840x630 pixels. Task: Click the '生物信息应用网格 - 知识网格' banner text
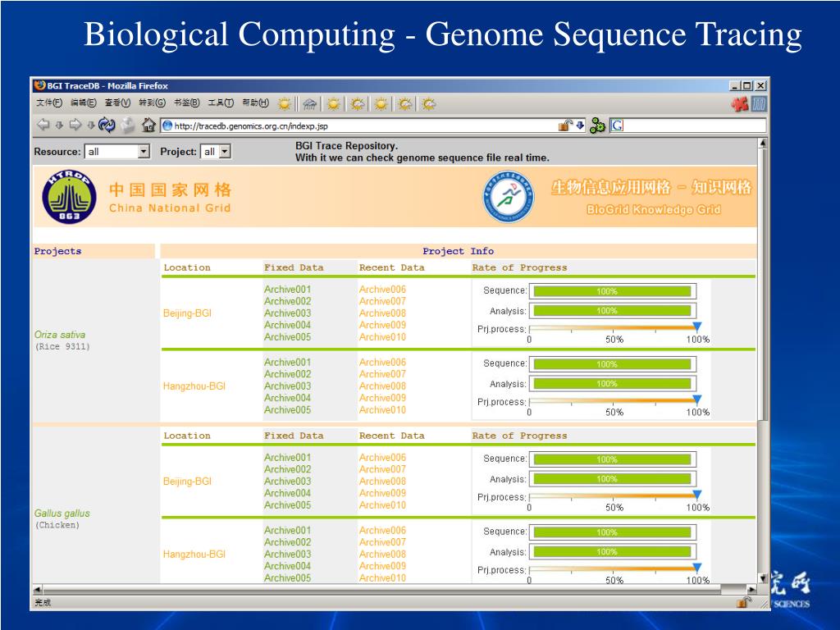651,187
